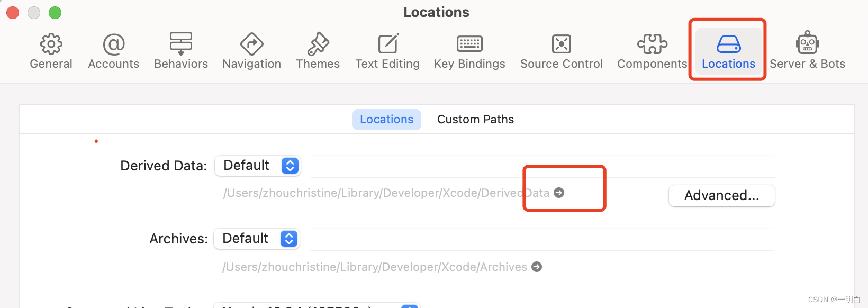Switch to the Custom Paths tab

pos(475,120)
